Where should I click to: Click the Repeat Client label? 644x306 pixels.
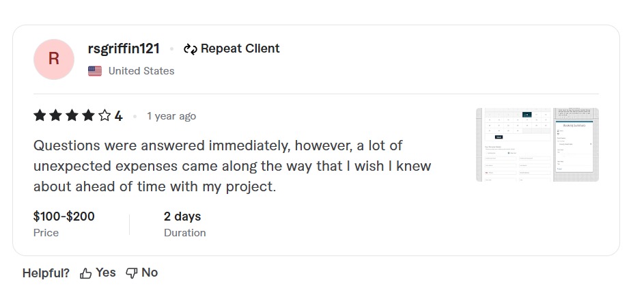click(x=240, y=48)
